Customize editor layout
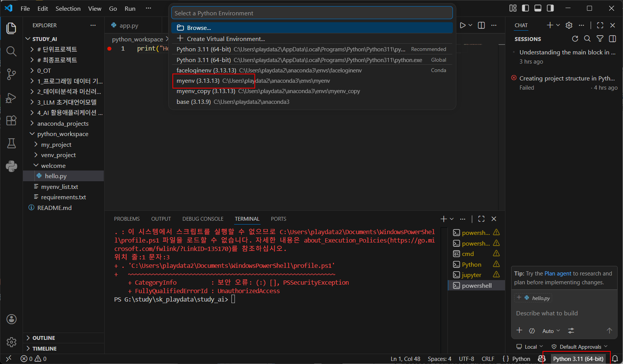623x364 pixels. [513, 8]
